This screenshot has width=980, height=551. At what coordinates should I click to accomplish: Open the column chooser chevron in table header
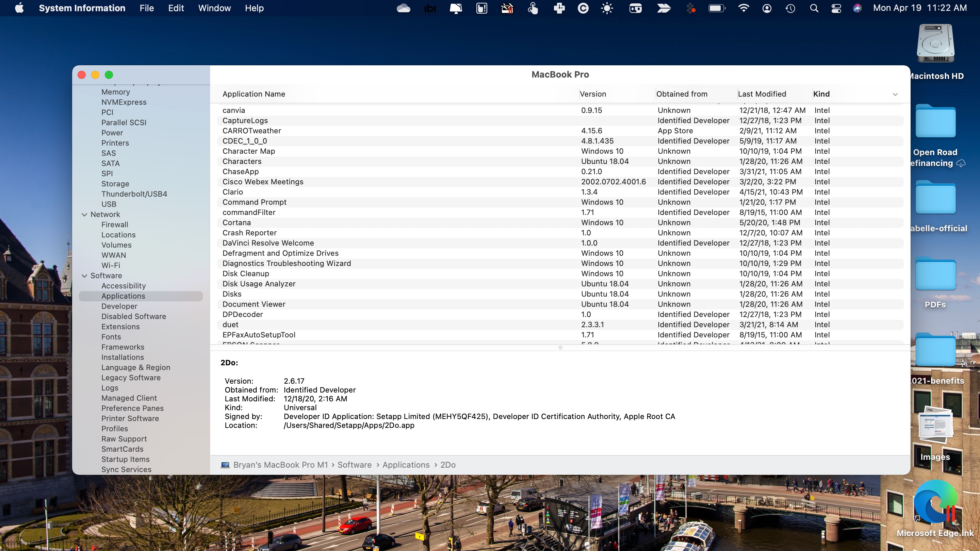tap(895, 94)
